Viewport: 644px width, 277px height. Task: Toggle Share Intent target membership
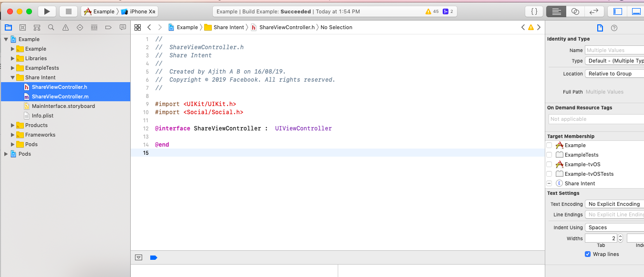(550, 183)
